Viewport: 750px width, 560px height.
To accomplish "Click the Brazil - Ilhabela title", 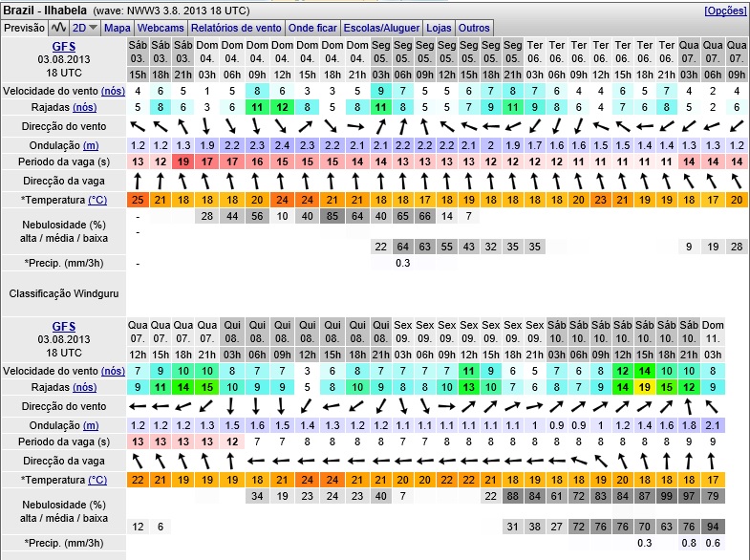I will click(x=46, y=11).
